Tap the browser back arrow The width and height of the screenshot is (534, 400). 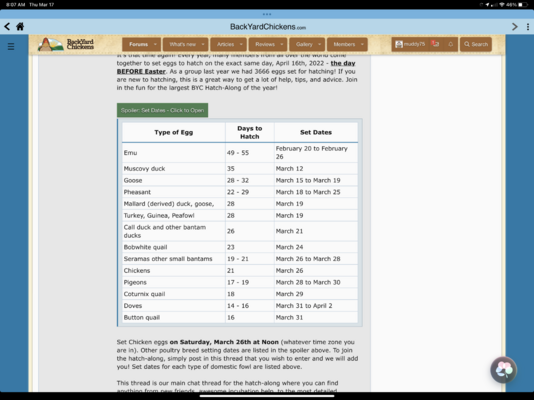pos(7,27)
